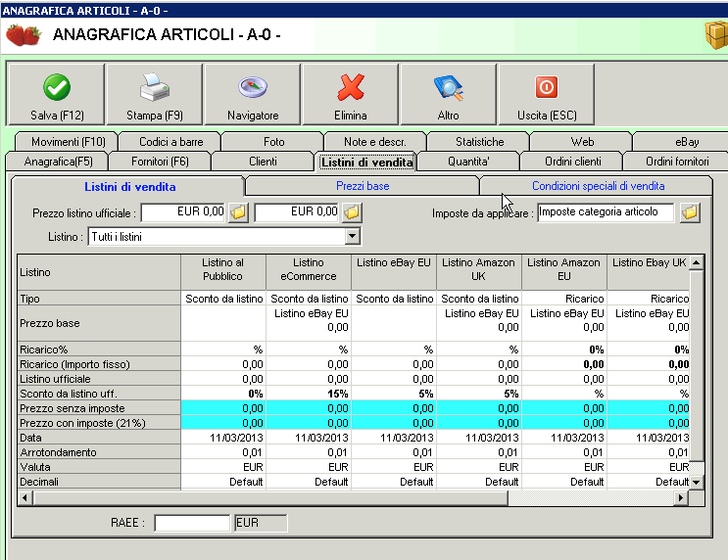Screen dimensions: 728x560
Task: Click folder icon beside second EUR 0,00 field
Action: tap(353, 211)
